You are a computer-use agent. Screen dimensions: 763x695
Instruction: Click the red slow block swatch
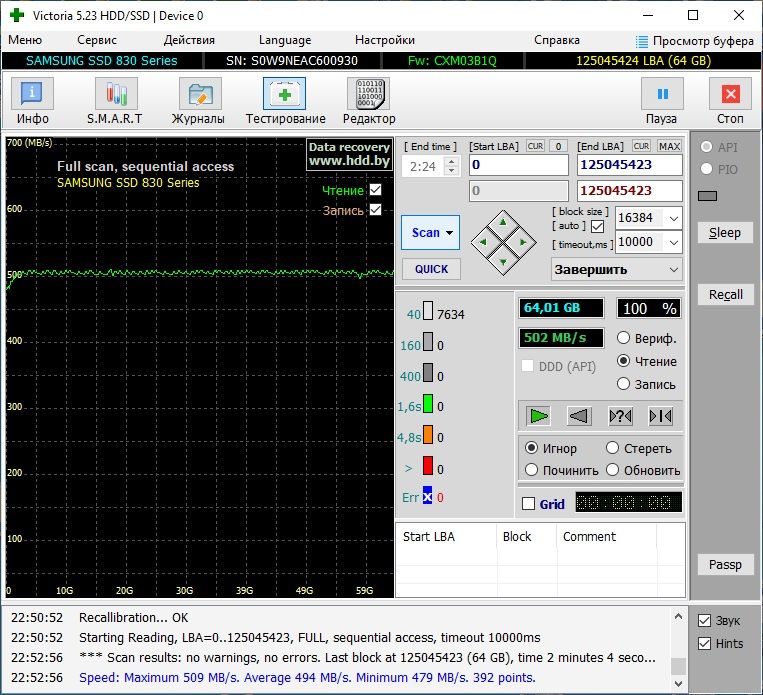coord(428,465)
